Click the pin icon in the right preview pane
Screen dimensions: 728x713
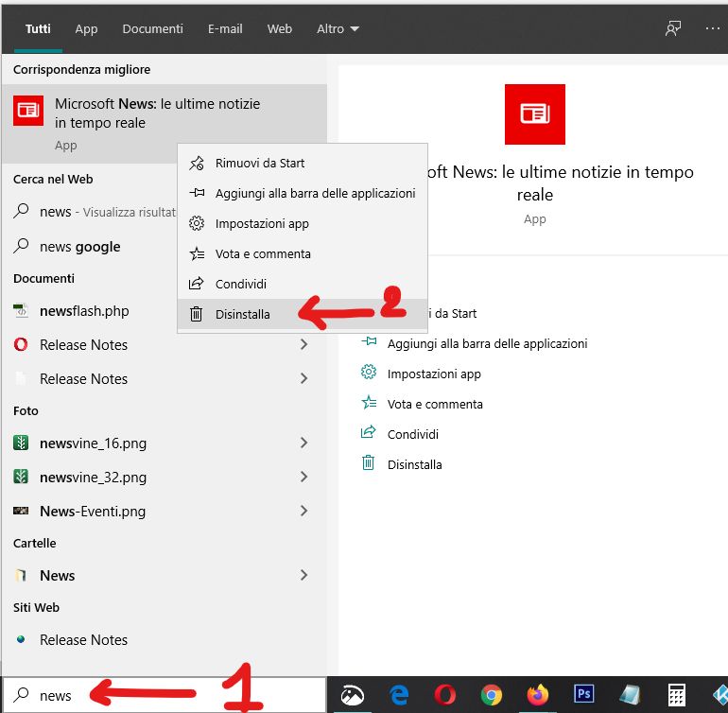point(369,342)
